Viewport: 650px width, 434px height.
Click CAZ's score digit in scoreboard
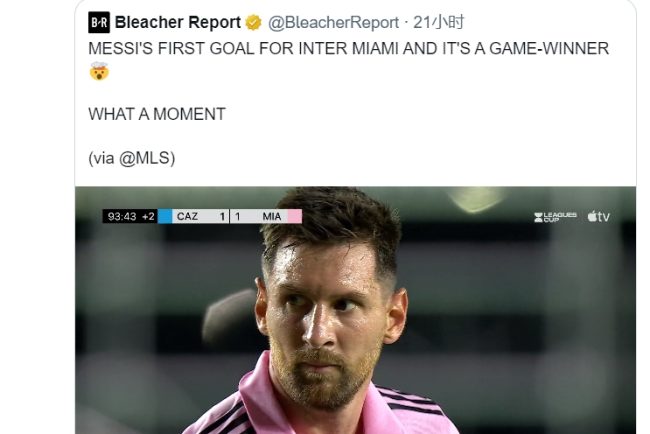point(222,216)
